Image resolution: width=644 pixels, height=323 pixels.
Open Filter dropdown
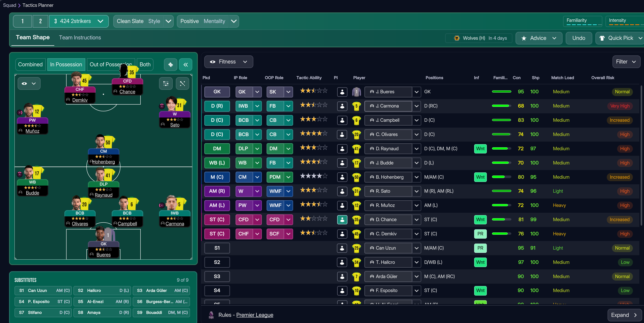[x=626, y=62]
